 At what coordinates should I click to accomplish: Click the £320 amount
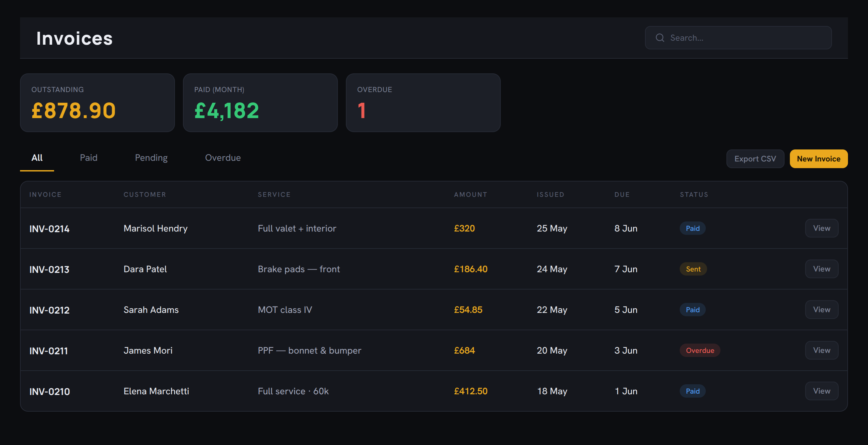tap(464, 229)
